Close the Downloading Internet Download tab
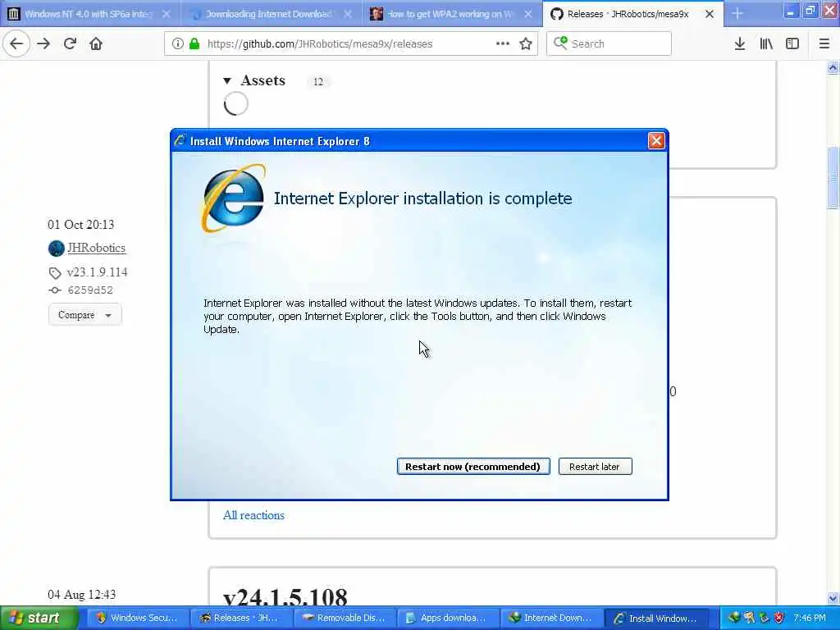This screenshot has width=840, height=630. coord(348,14)
